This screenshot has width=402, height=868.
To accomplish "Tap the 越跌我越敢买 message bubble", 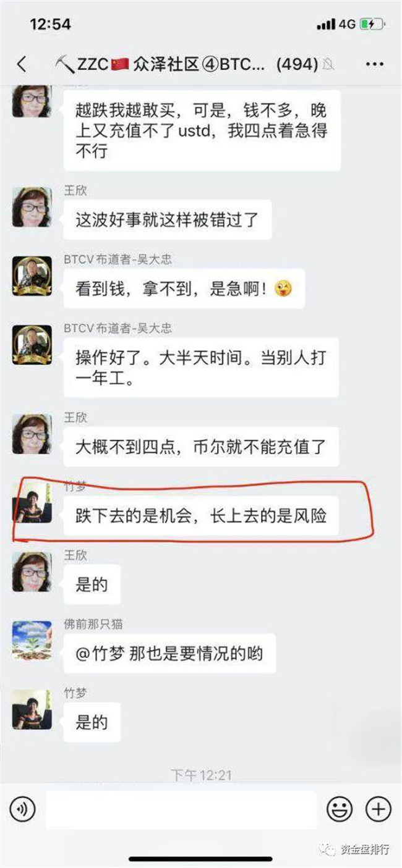I will coord(202,130).
